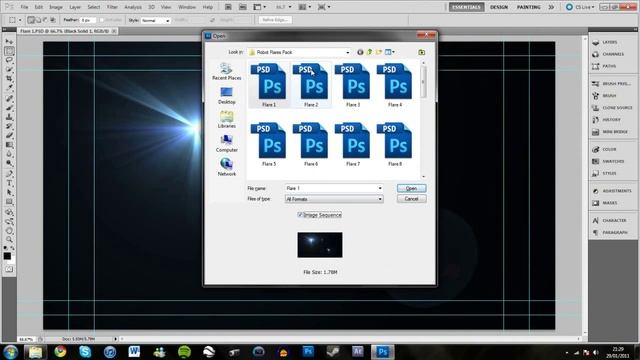Go to Network location in Open dialog
640x360 pixels.
tap(227, 167)
